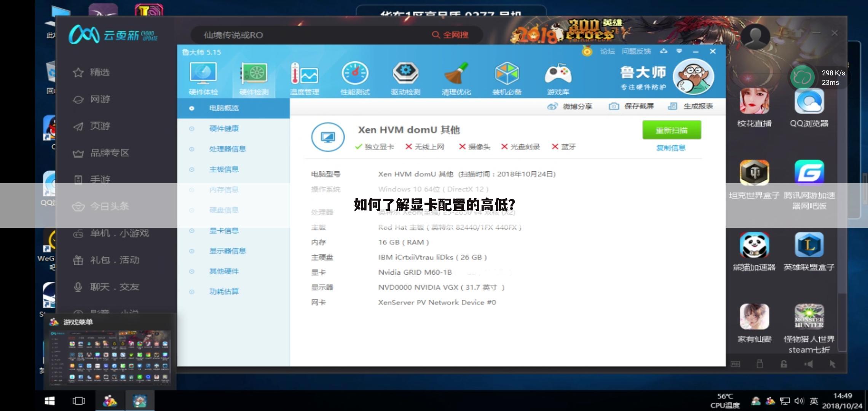Open 温度管理 thermometer icon

pyautogui.click(x=305, y=78)
